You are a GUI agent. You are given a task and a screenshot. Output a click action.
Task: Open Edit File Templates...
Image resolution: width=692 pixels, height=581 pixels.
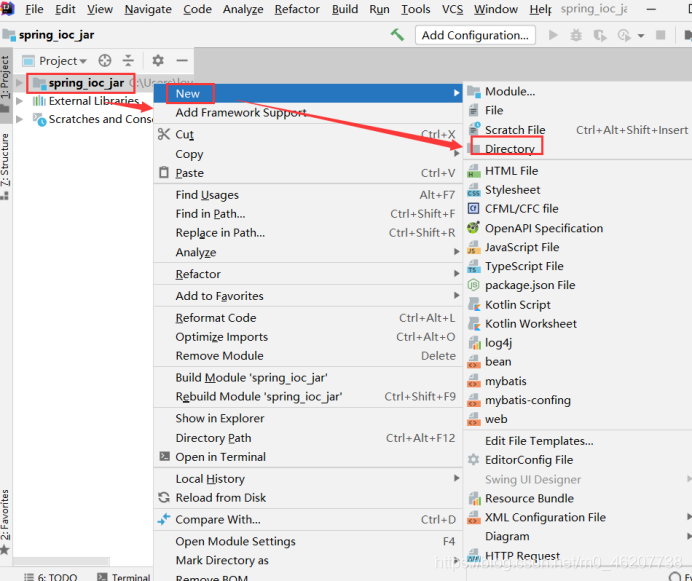[578, 441]
